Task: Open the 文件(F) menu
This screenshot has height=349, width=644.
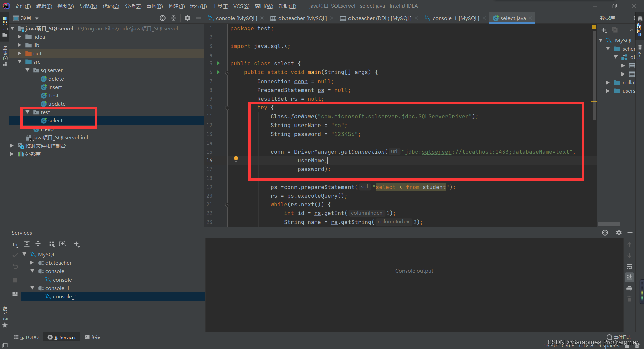Action: pos(22,6)
